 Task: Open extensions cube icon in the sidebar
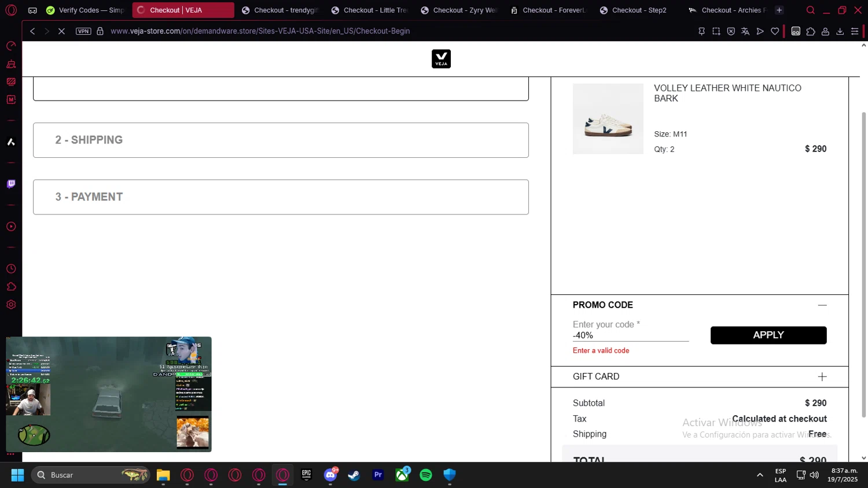point(11,287)
